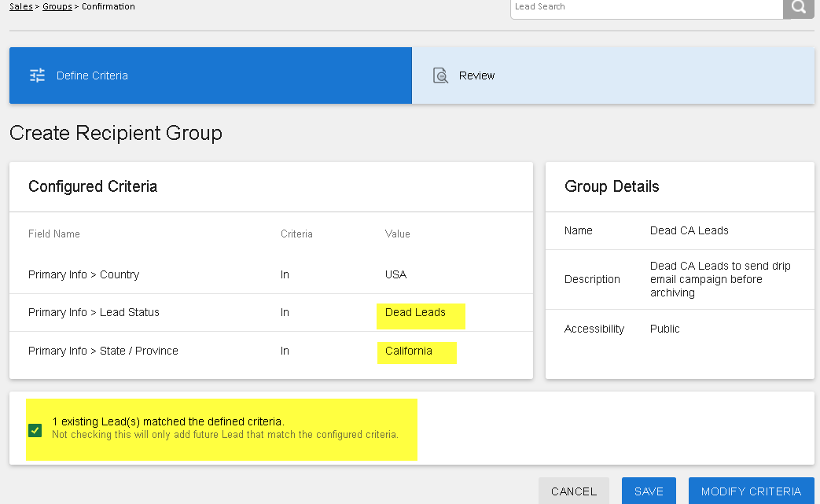Screen dimensions: 820x504
Task: Toggle the existing Lead(s) matched checkbox
Action: click(x=35, y=430)
